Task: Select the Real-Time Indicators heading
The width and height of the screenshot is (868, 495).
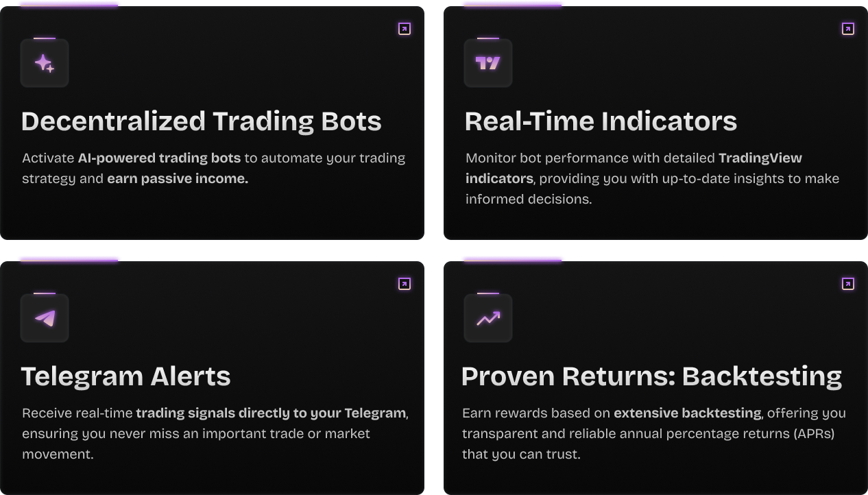Action: (601, 121)
